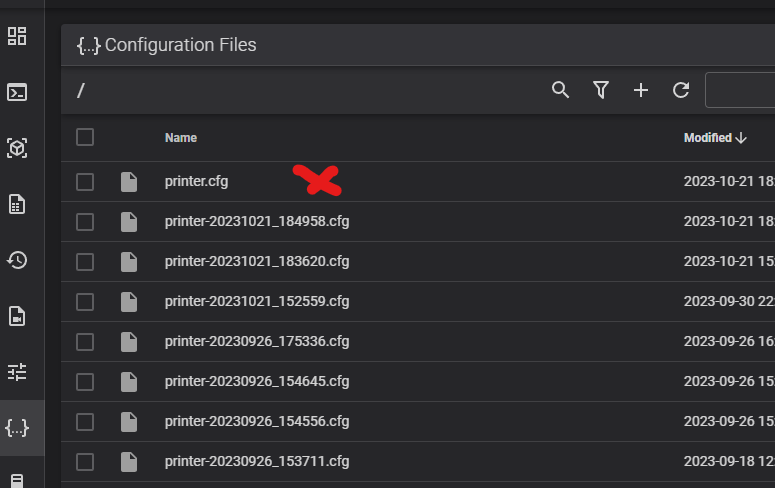Check the printer.cfg checkbox
Screen dimensions: 775x488
point(85,182)
